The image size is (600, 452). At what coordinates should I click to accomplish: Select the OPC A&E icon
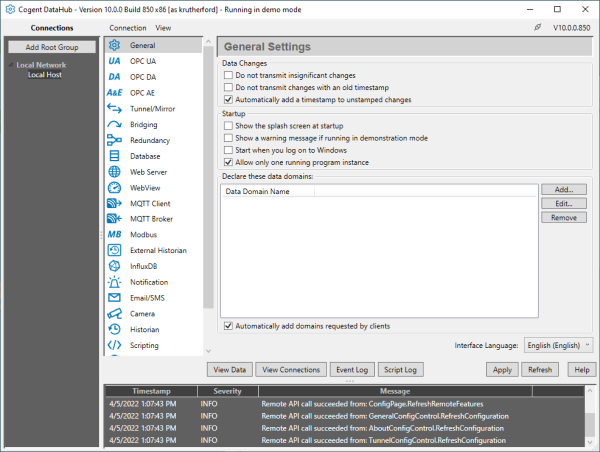pos(114,93)
